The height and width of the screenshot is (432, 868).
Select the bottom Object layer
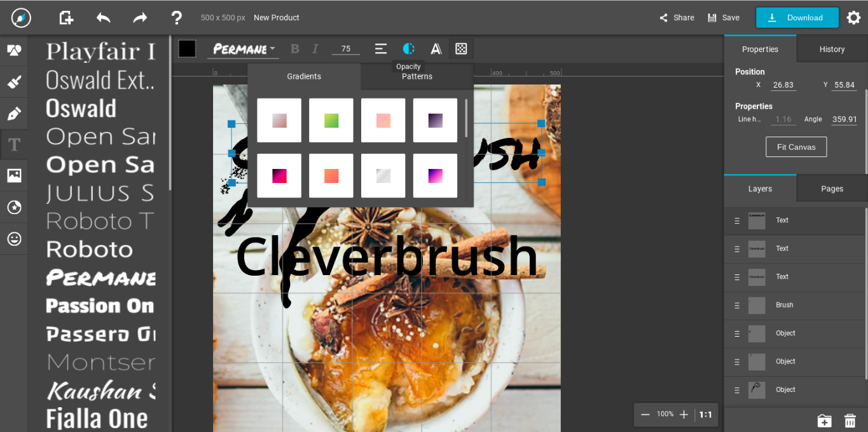coord(795,390)
